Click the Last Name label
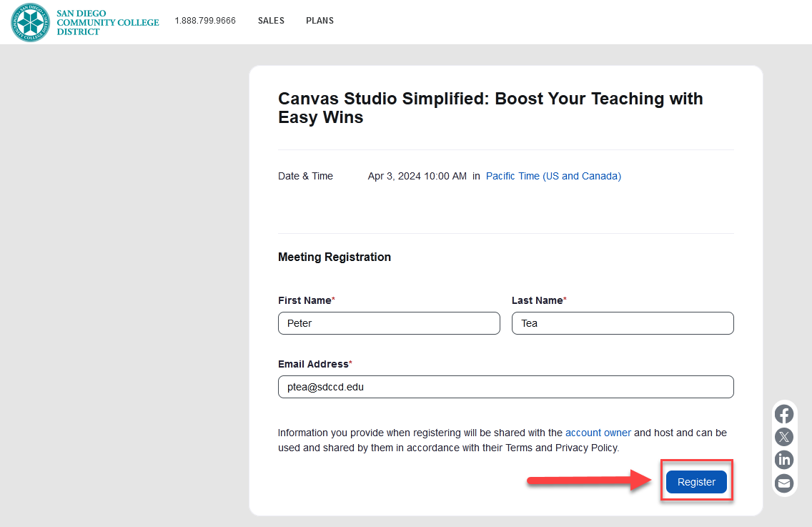Screen dimensions: 812x527 [x=537, y=300]
